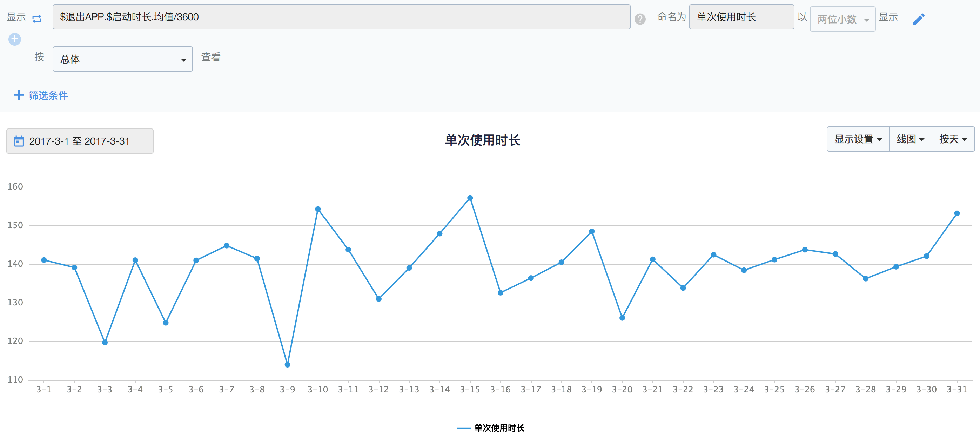Click the 3-31 last data point
Image resolution: width=980 pixels, height=443 pixels.
pos(957,213)
